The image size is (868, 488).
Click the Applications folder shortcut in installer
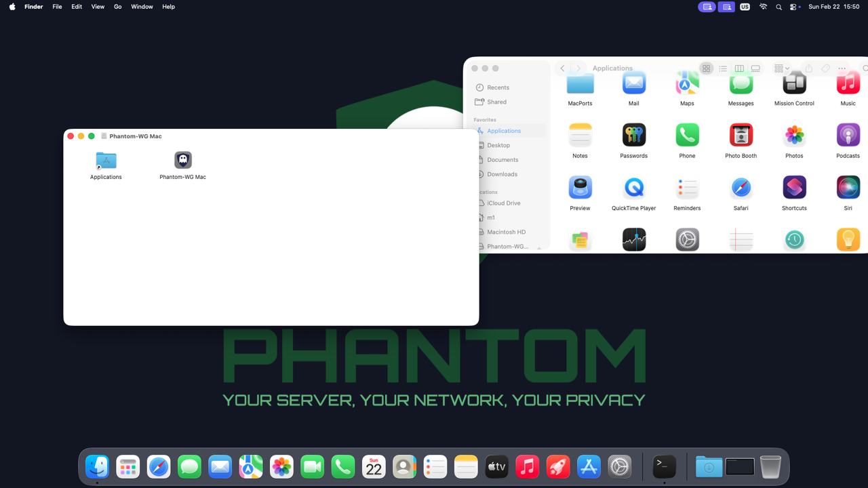pos(106,160)
